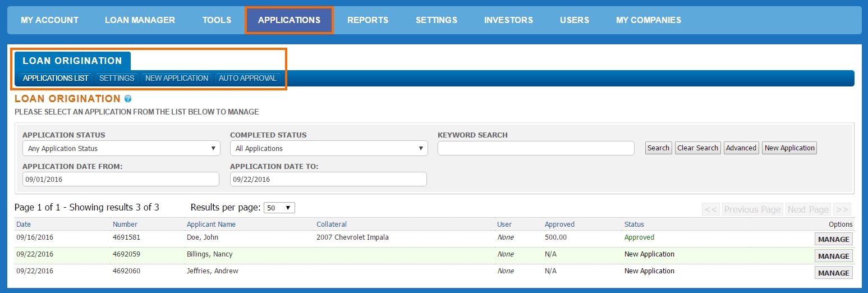Click the Application Date To field

(x=328, y=179)
